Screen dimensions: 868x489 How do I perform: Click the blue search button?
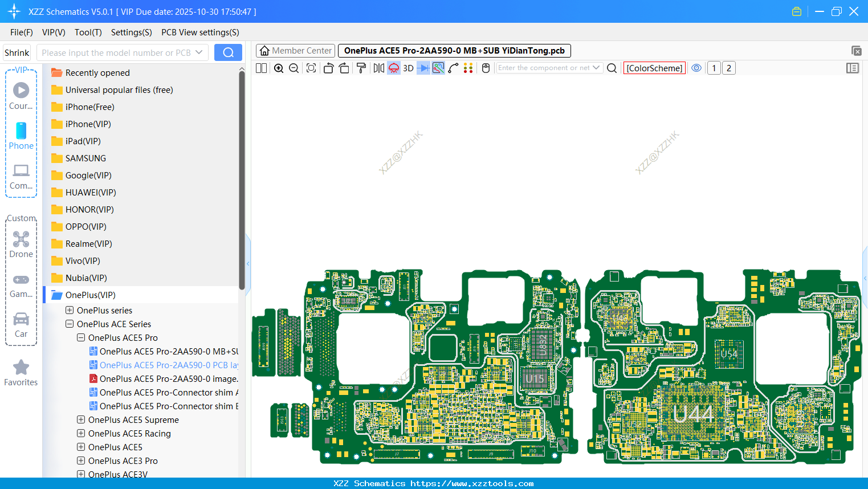point(228,52)
